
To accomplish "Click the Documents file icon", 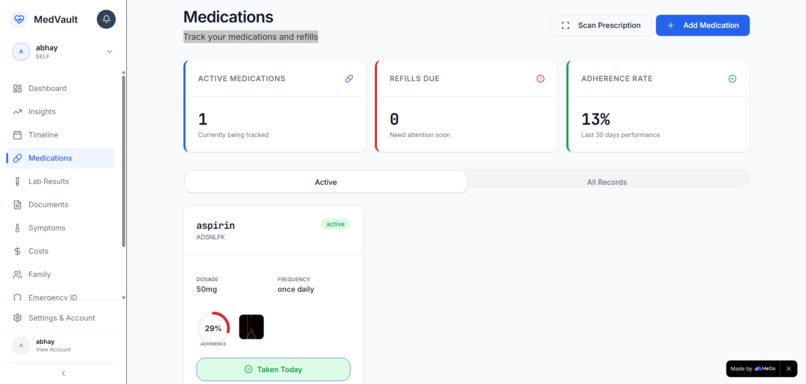I will tap(17, 205).
